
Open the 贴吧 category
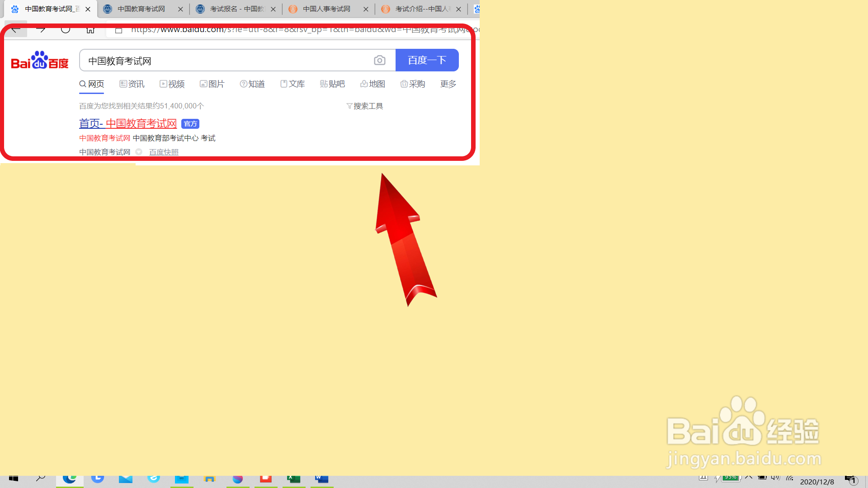(x=332, y=84)
